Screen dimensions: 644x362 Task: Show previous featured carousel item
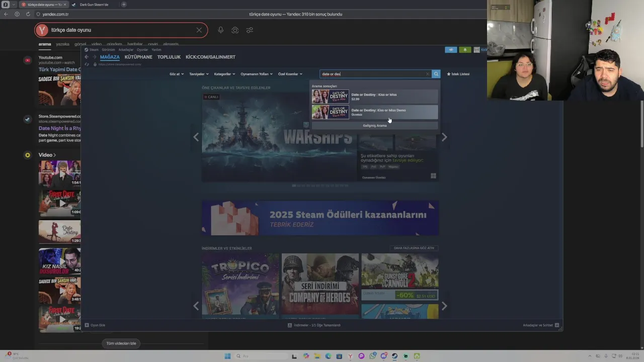tap(196, 137)
